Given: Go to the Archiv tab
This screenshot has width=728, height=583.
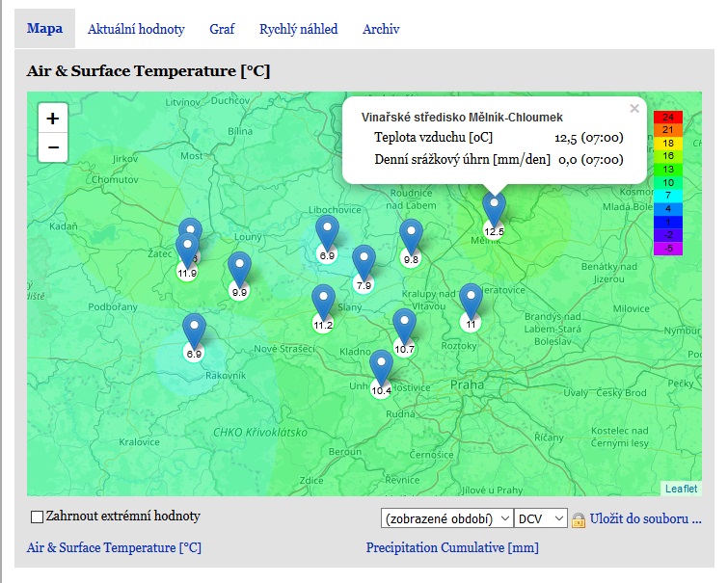Looking at the screenshot, I should tap(381, 29).
